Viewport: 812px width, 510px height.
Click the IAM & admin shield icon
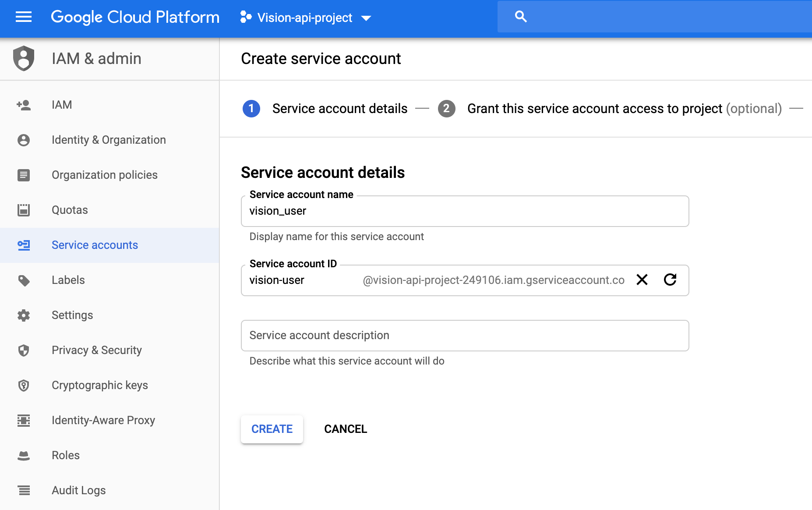[24, 58]
